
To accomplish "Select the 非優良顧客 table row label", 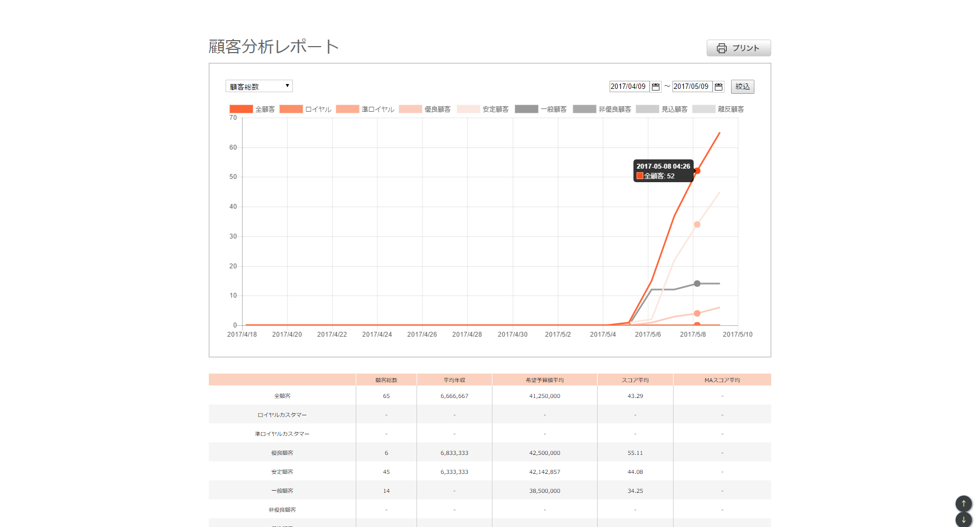I will 282,510.
